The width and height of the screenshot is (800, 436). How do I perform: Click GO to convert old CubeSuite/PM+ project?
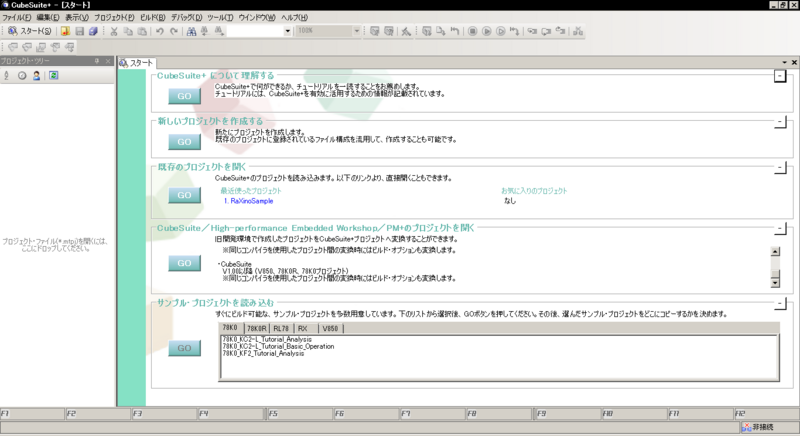click(x=184, y=263)
